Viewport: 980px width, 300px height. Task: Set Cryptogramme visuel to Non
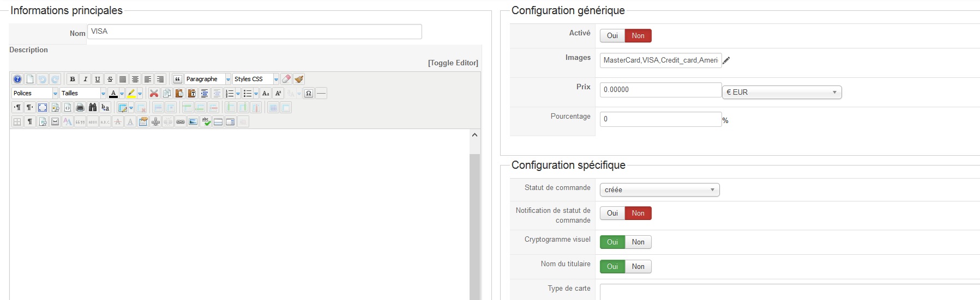(638, 242)
